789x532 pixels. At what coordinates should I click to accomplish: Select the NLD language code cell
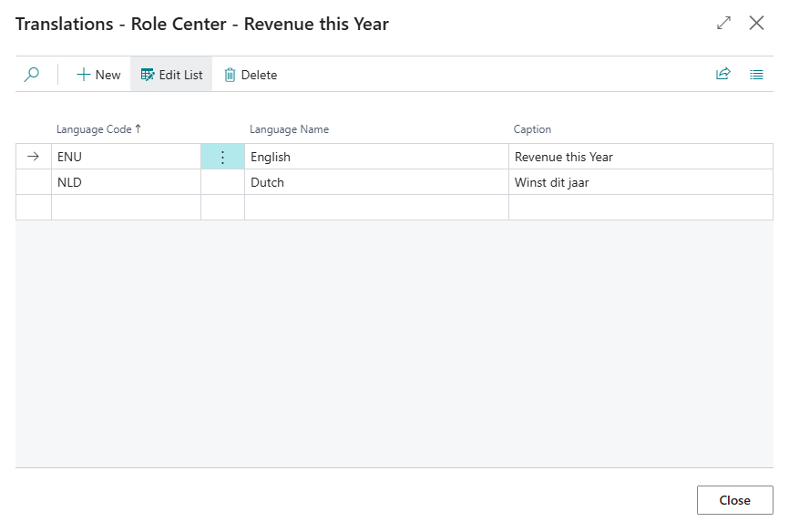click(126, 182)
